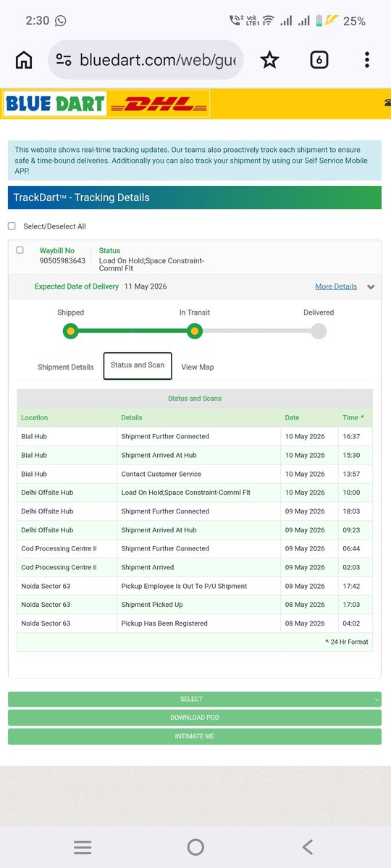
Task: Open Chrome's three-dot overflow menu
Action: [x=367, y=60]
